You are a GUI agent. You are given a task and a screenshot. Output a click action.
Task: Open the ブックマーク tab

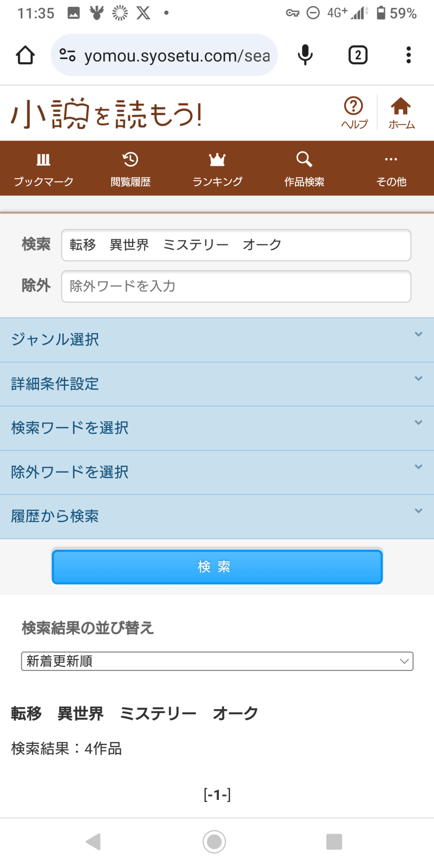[x=43, y=168]
